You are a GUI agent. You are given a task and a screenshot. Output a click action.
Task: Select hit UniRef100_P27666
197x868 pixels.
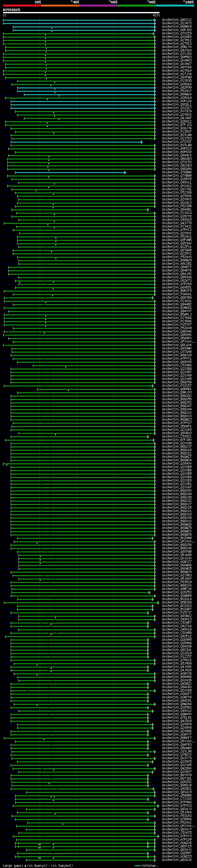click(176, 318)
